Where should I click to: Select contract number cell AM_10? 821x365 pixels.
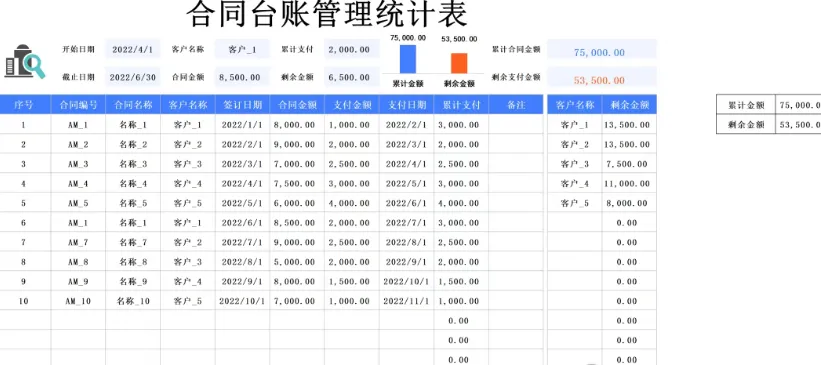coord(78,301)
